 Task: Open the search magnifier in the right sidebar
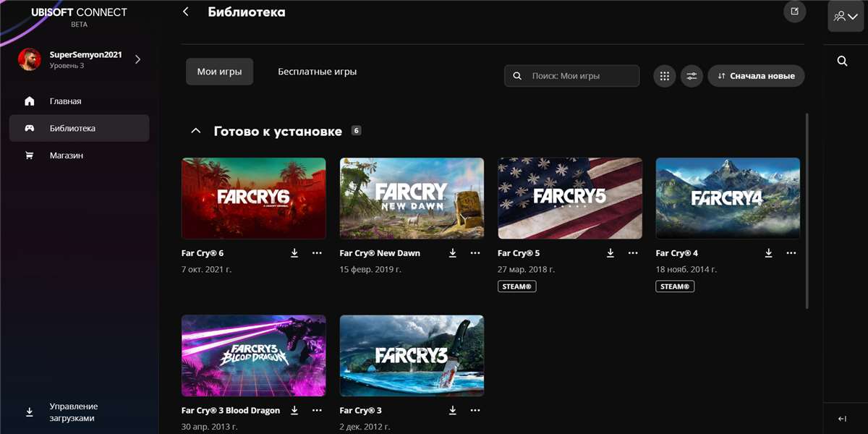pyautogui.click(x=842, y=61)
